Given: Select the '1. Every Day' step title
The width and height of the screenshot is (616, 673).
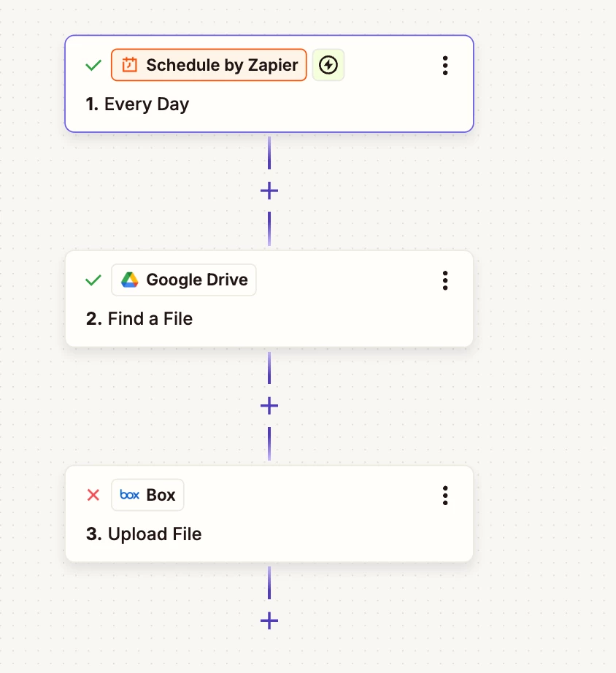Looking at the screenshot, I should point(137,104).
